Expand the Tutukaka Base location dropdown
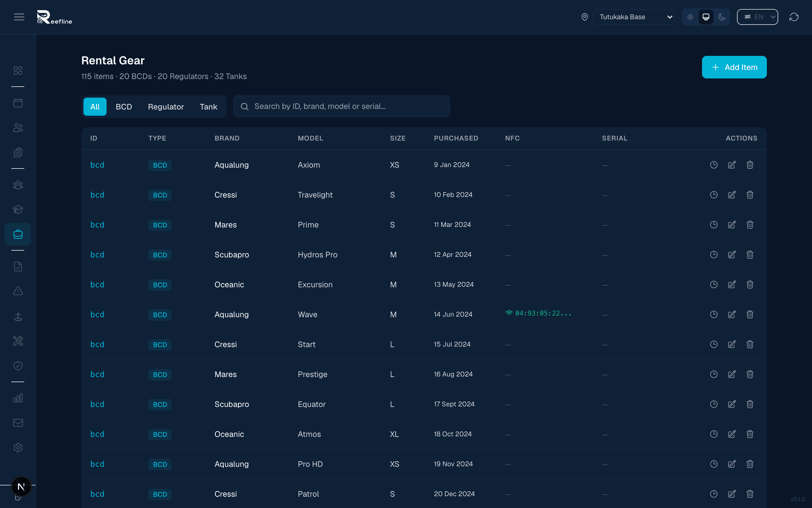This screenshot has height=508, width=812. click(x=634, y=17)
